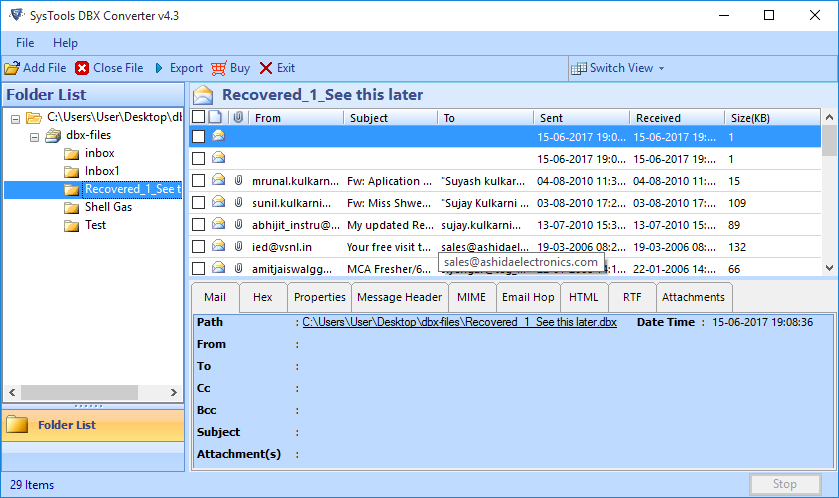Viewport: 839px width, 498px height.
Task: Sort emails by From column header
Action: 296,118
